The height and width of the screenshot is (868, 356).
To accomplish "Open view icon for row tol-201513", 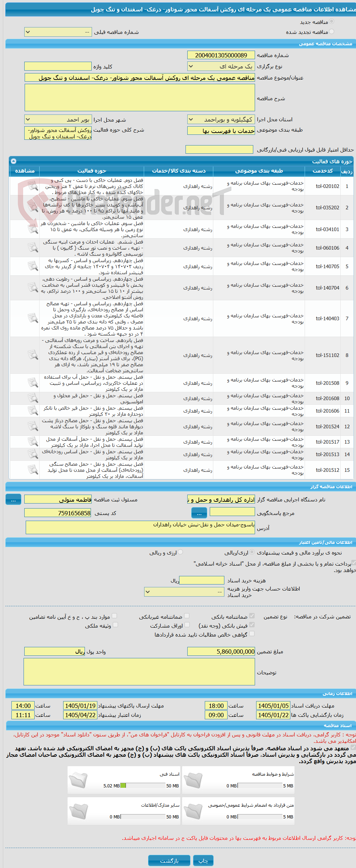I will click(x=33, y=454).
